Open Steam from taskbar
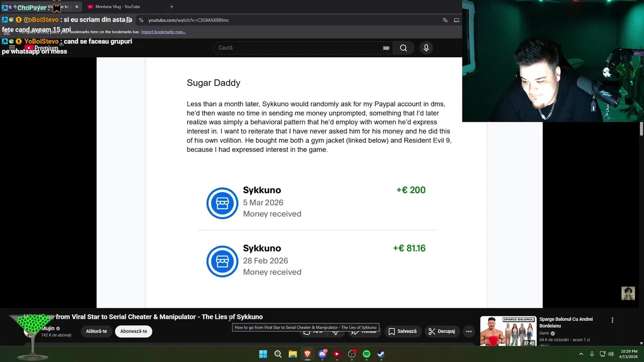The width and height of the screenshot is (644, 362). (x=381, y=354)
